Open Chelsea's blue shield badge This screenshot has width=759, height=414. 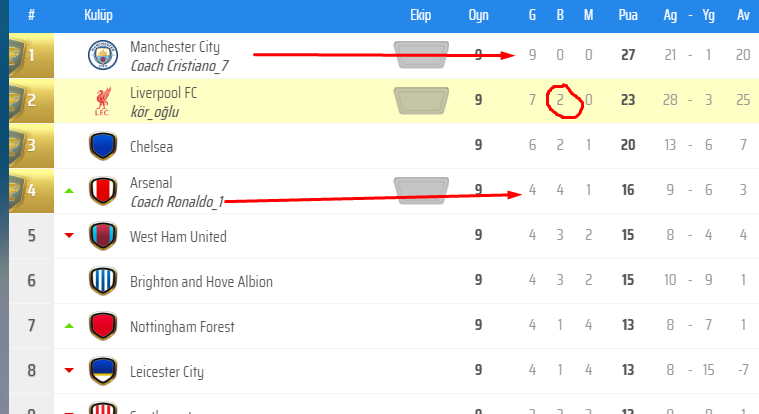pos(103,145)
